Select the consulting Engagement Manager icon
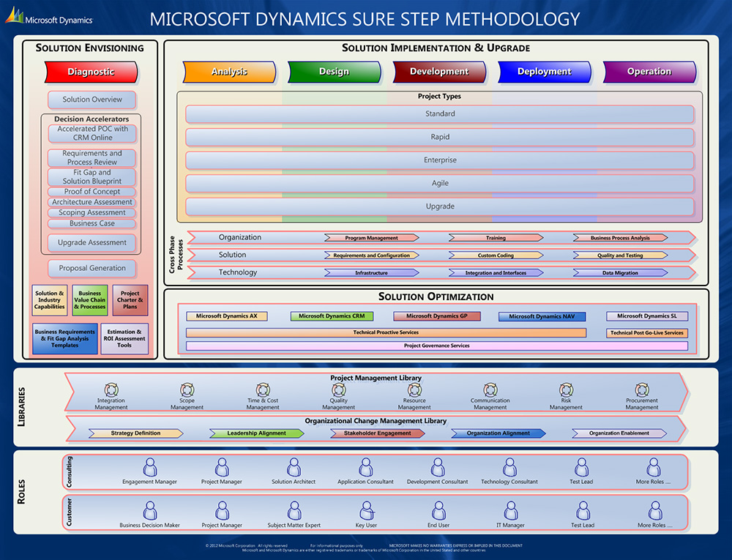Screen dimensions: 732x560 [150, 467]
